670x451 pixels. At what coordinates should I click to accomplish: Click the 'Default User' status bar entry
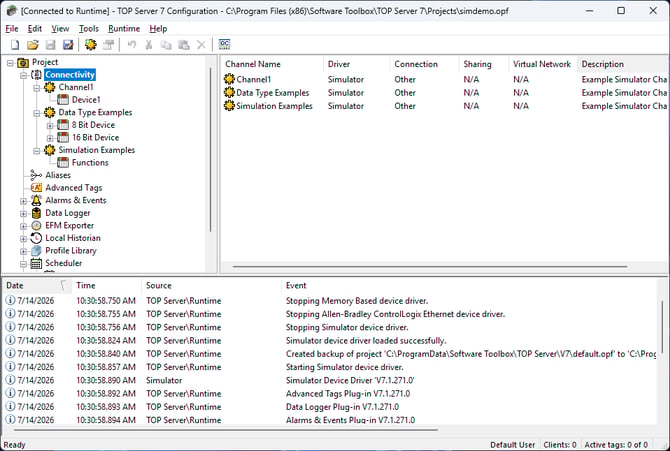512,445
